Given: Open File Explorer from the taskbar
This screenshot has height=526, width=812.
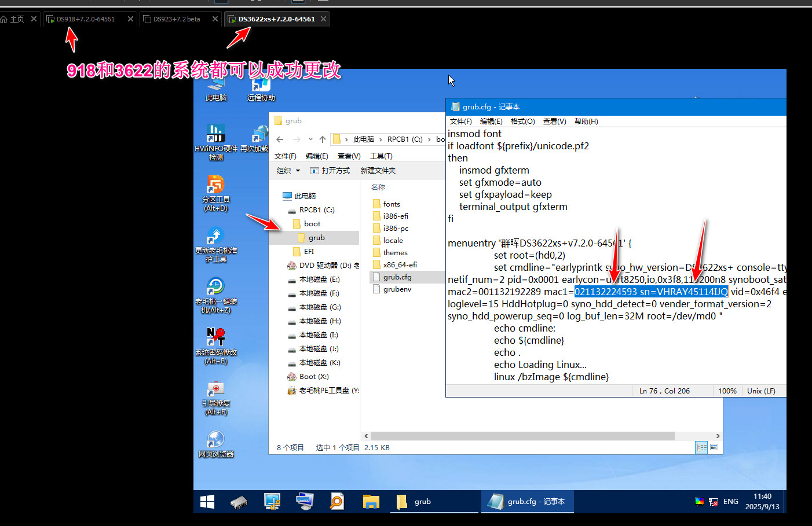Looking at the screenshot, I should 371,502.
